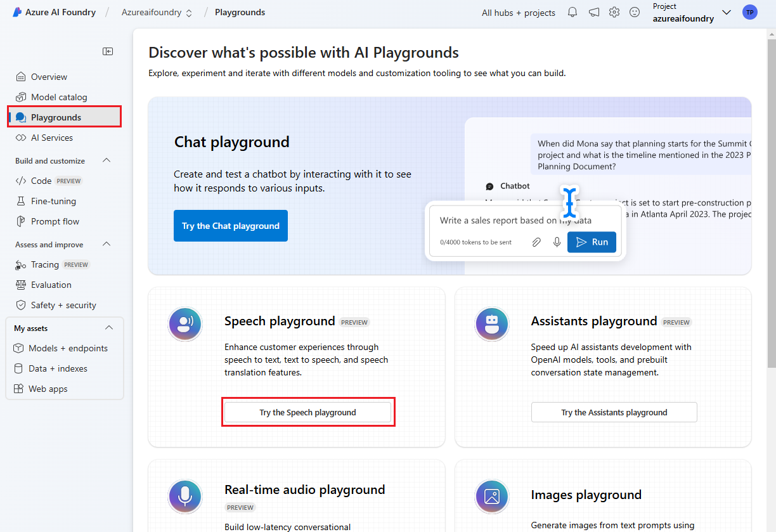
Task: Click Try the Assistants playground button
Action: (614, 412)
